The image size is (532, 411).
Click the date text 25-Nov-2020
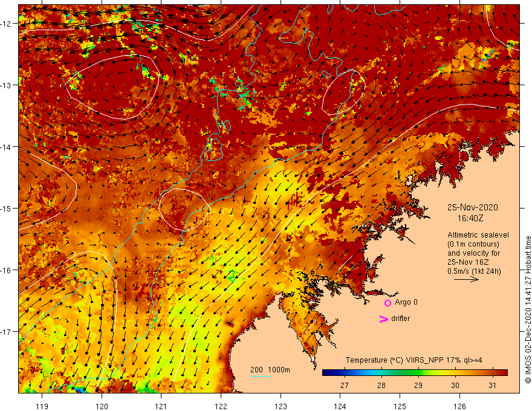coord(473,207)
